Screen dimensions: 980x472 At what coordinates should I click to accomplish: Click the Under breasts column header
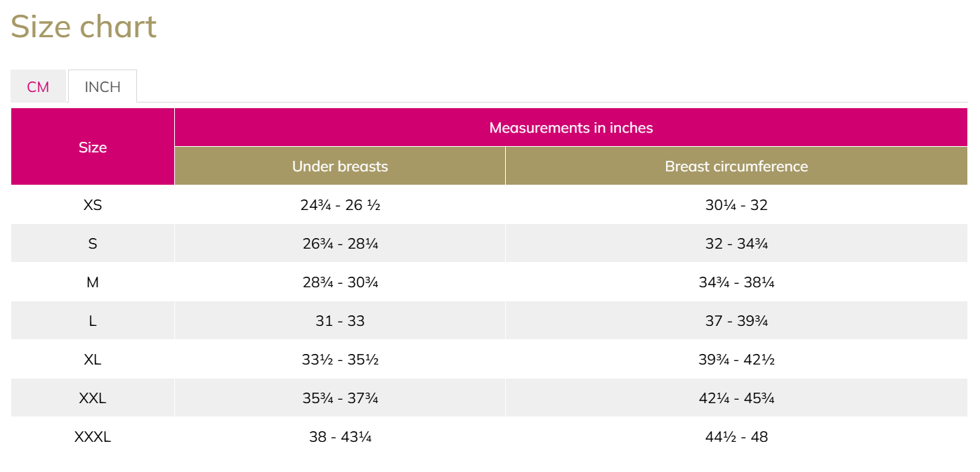(x=340, y=166)
